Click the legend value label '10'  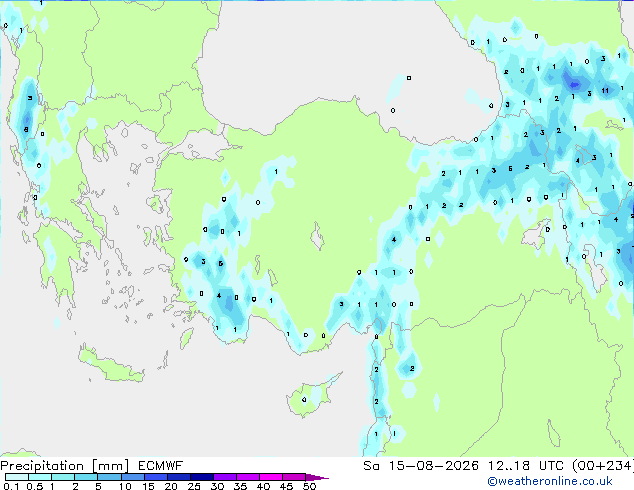click(125, 486)
